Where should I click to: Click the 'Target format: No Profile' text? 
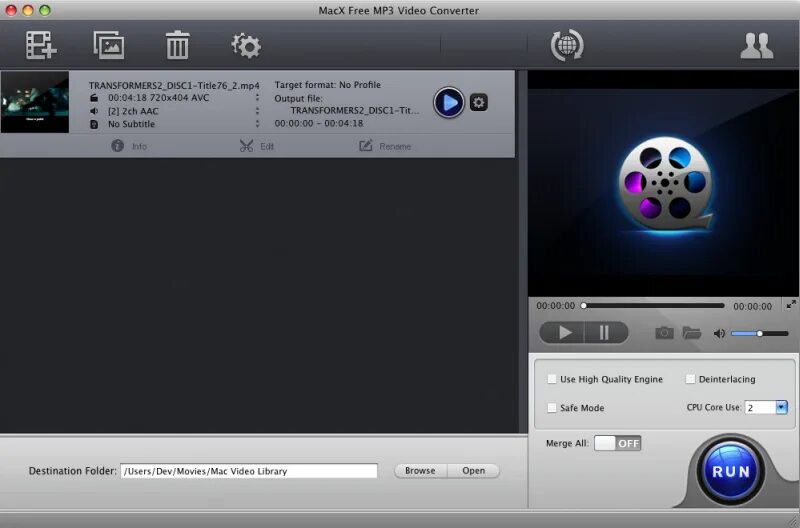tap(328, 85)
